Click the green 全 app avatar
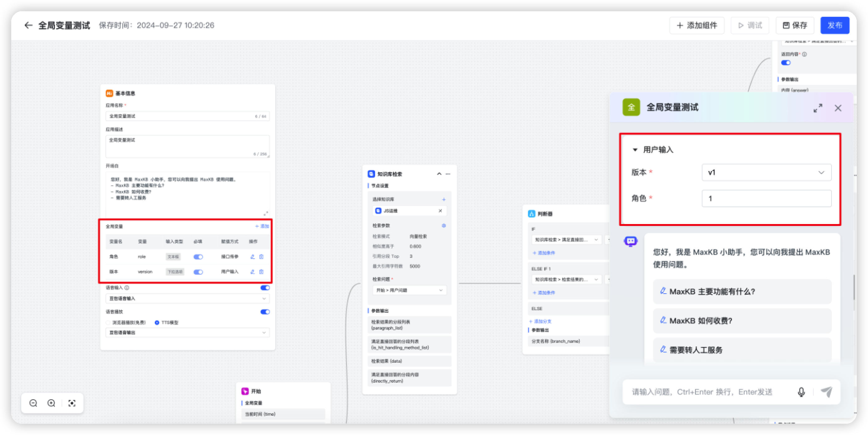Screen dimensions: 868x435 click(631, 107)
